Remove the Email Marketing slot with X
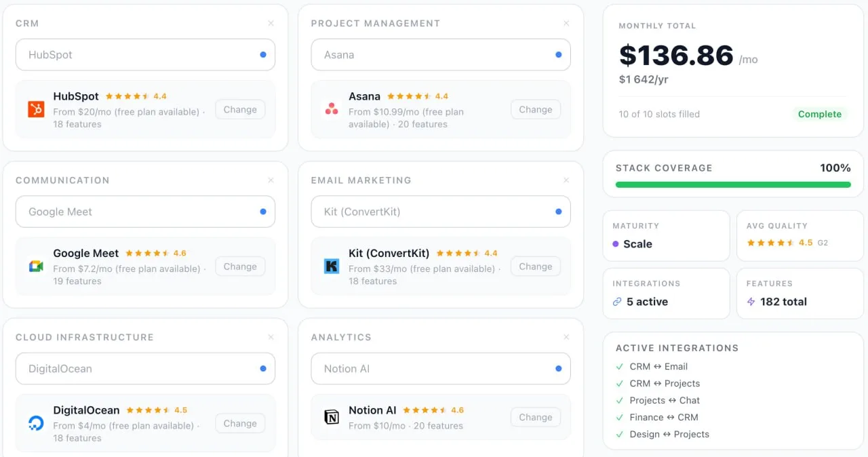The image size is (868, 457). coord(566,180)
